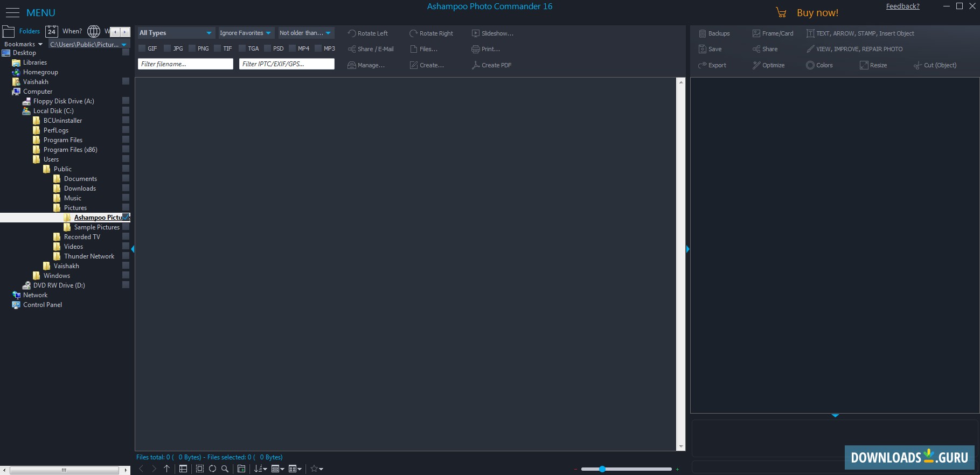This screenshot has width=980, height=475.
Task: Open the Ignore Favorites dropdown
Action: pos(246,33)
